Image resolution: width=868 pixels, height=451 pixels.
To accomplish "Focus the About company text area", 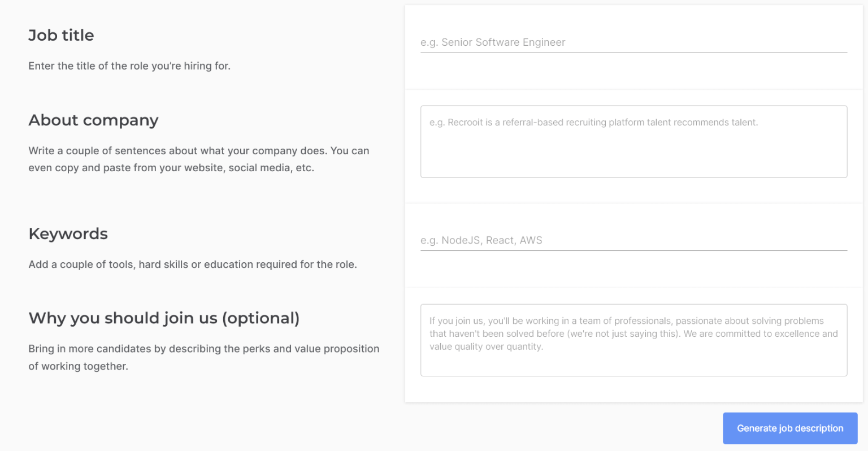I will point(633,141).
